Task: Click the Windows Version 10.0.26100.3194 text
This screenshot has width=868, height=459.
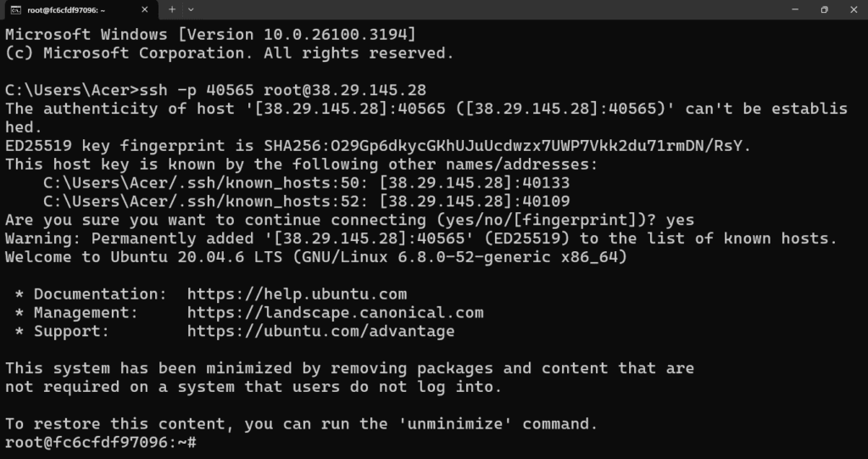Action: coord(297,35)
